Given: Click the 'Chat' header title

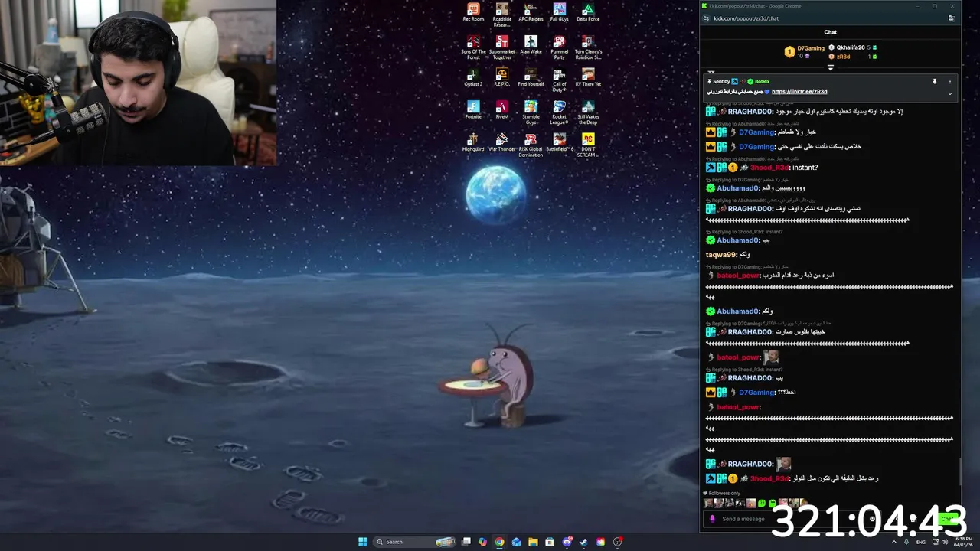Looking at the screenshot, I should pyautogui.click(x=831, y=32).
